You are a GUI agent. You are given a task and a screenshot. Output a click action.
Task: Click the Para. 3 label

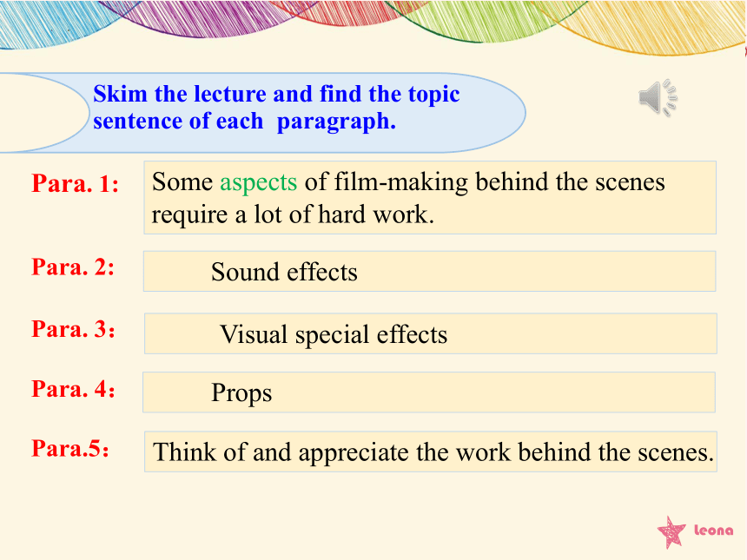click(x=73, y=329)
